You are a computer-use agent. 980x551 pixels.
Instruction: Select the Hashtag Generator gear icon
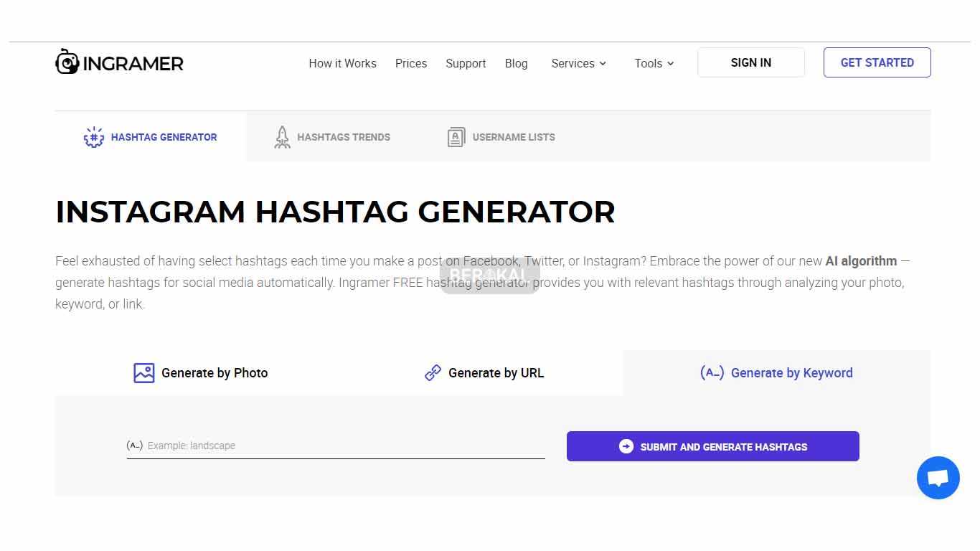93,137
